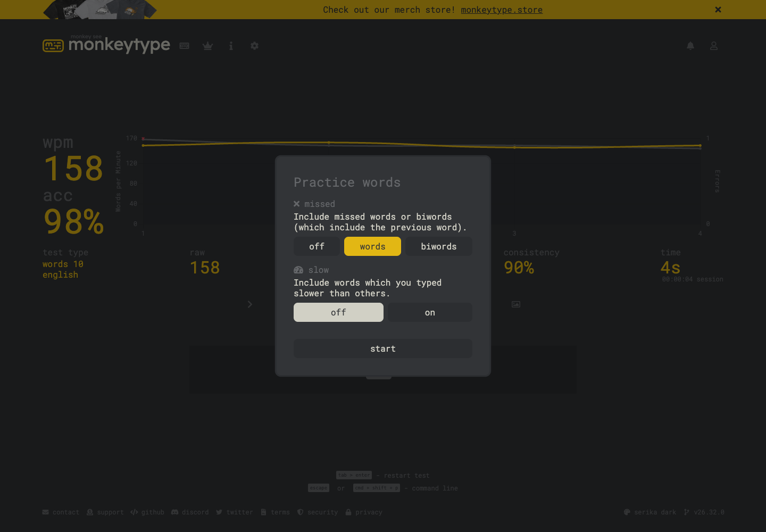The height and width of the screenshot is (532, 766).
Task: Set slow words option to off
Action: point(338,312)
